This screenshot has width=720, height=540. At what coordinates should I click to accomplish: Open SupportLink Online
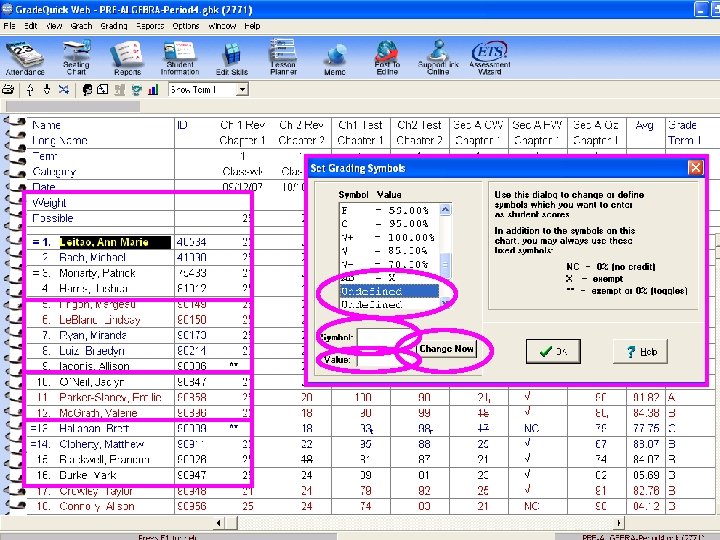(438, 58)
